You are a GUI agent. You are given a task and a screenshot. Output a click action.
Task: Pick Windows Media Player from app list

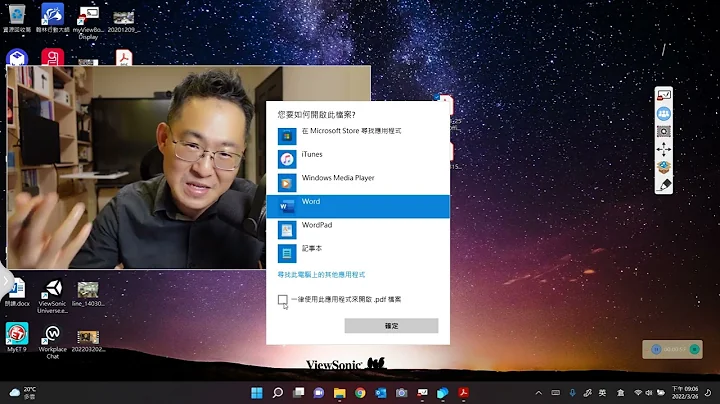358,183
